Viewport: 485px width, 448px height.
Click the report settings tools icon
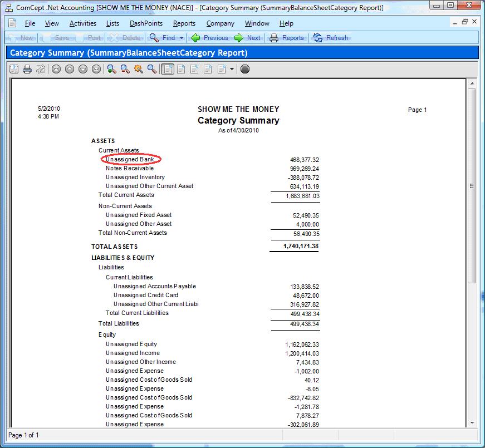point(40,69)
